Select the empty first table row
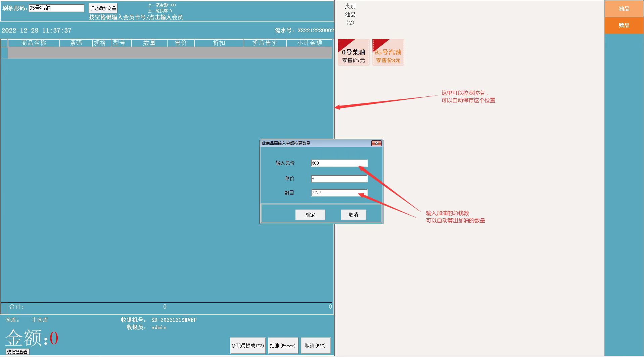Viewport: 644px width, 357px height. [170, 53]
